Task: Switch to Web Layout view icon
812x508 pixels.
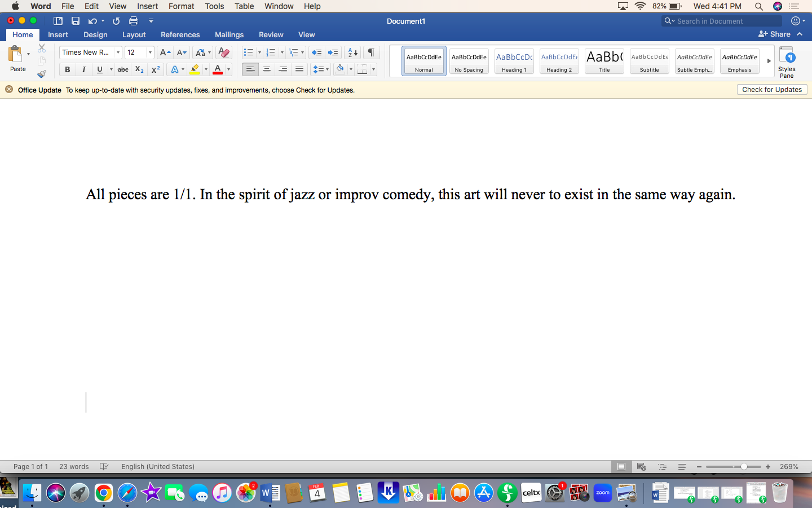Action: [x=641, y=467]
